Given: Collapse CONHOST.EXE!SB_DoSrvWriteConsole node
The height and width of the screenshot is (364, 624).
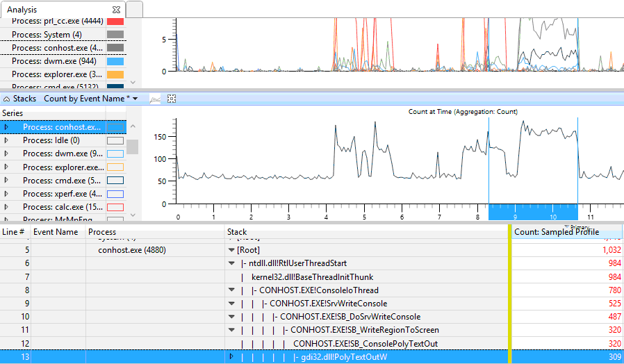Looking at the screenshot, I should pyautogui.click(x=231, y=317).
